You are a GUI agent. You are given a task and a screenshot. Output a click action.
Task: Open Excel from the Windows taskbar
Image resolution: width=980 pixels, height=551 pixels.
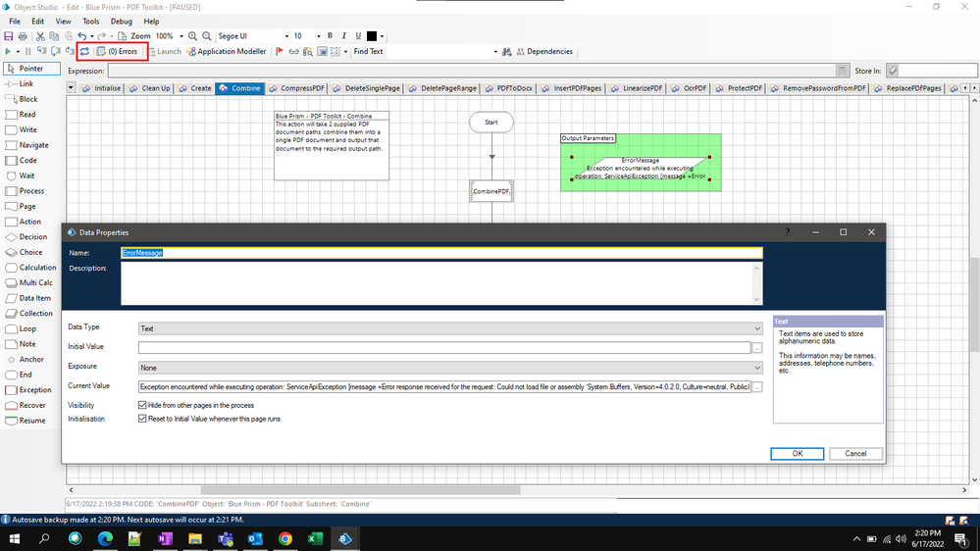[x=315, y=539]
